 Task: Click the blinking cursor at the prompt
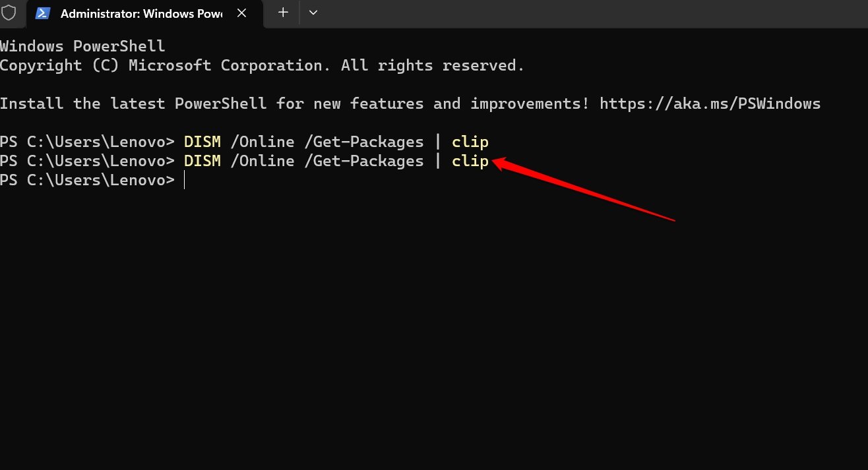185,179
